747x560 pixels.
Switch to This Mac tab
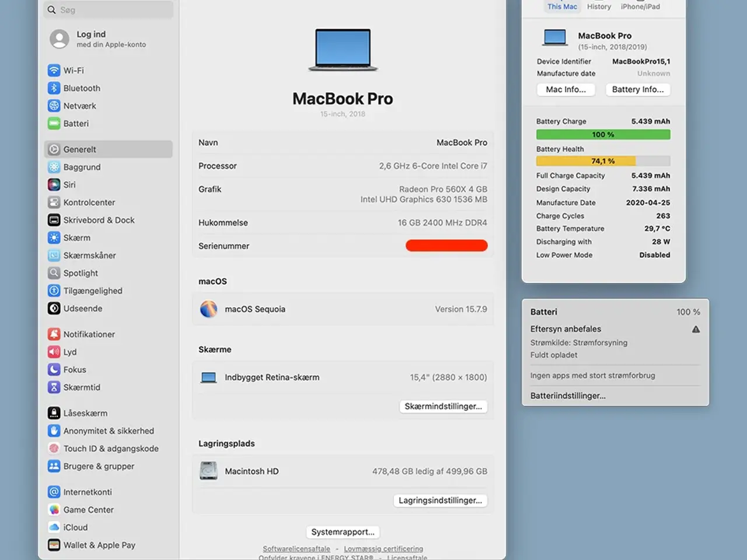click(562, 6)
